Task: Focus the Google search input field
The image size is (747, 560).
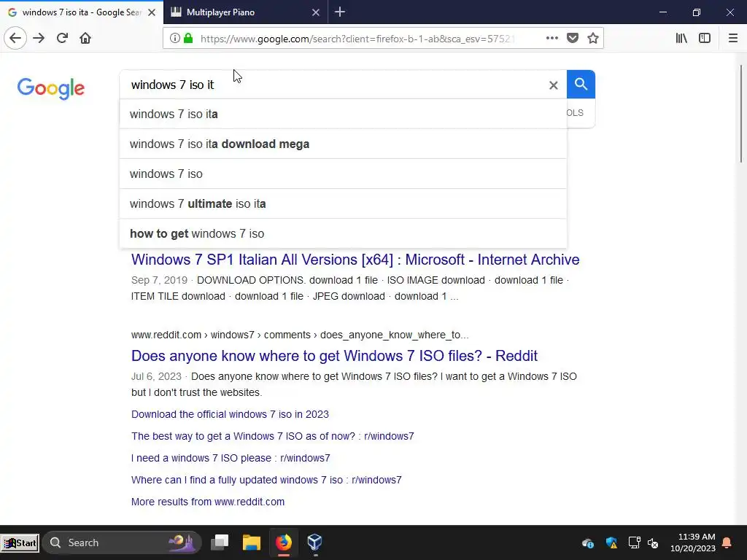Action: [x=333, y=85]
